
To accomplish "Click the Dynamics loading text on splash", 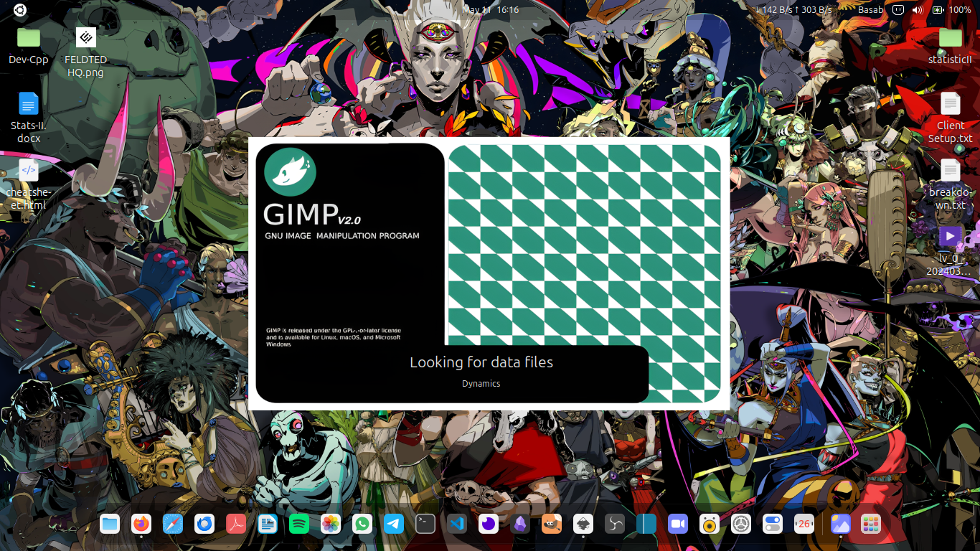I will tap(481, 384).
